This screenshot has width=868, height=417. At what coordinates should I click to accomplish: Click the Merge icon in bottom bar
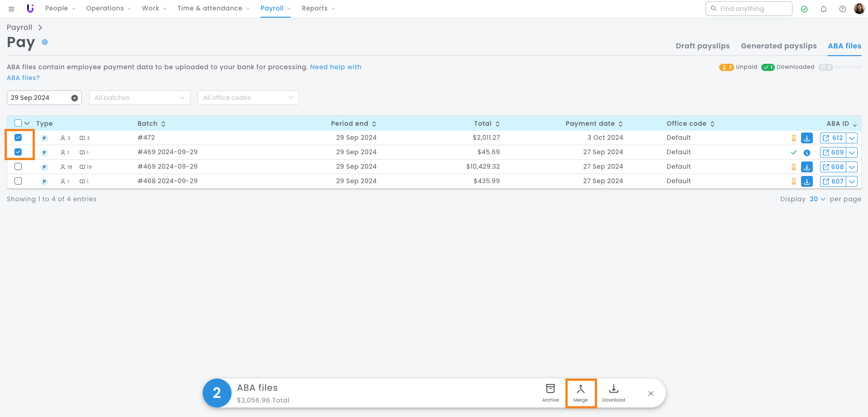pos(580,393)
